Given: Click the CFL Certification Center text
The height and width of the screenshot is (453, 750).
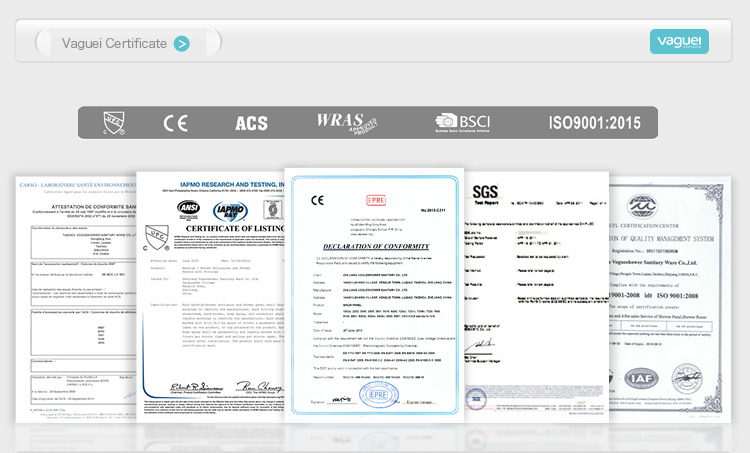Looking at the screenshot, I should click(644, 225).
